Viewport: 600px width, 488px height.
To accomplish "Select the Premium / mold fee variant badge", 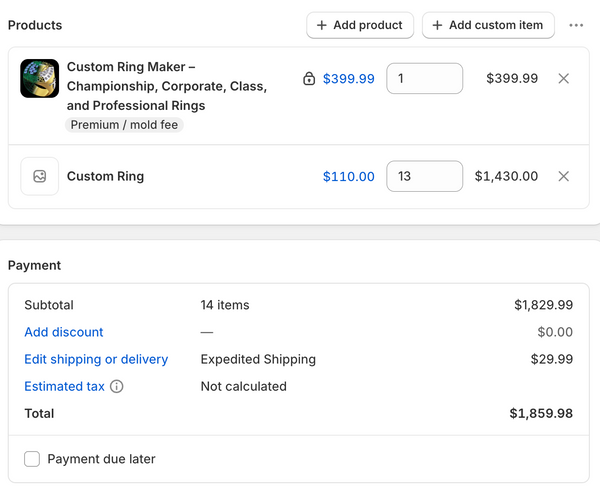I will 124,125.
